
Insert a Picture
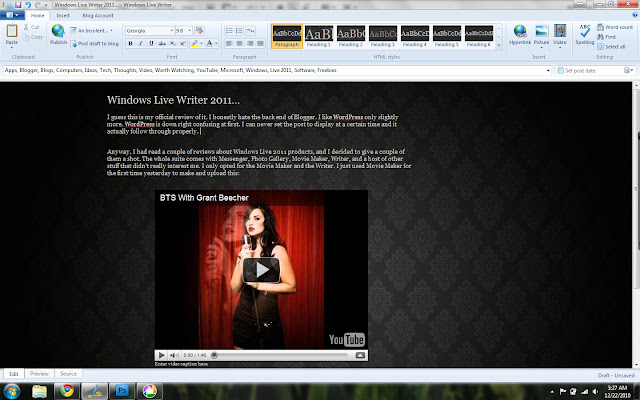click(x=541, y=35)
